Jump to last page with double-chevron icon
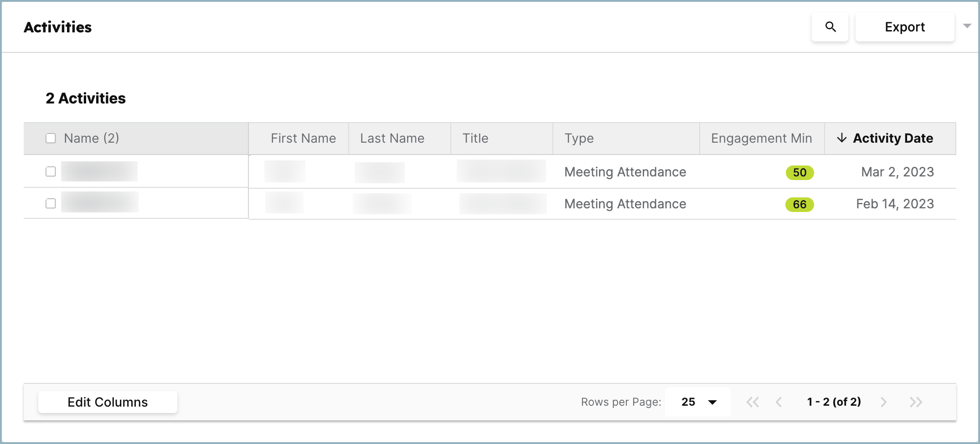Viewport: 980px width, 444px height. coord(916,402)
